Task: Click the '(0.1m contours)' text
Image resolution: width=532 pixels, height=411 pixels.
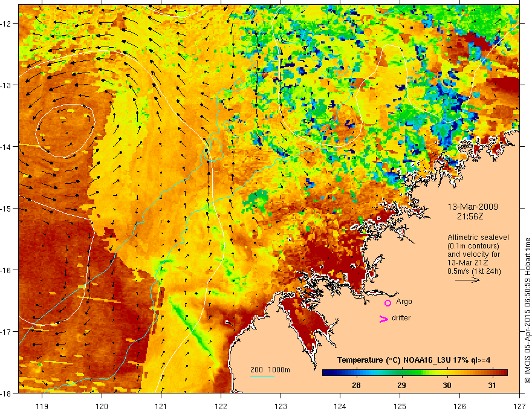Action: point(473,246)
